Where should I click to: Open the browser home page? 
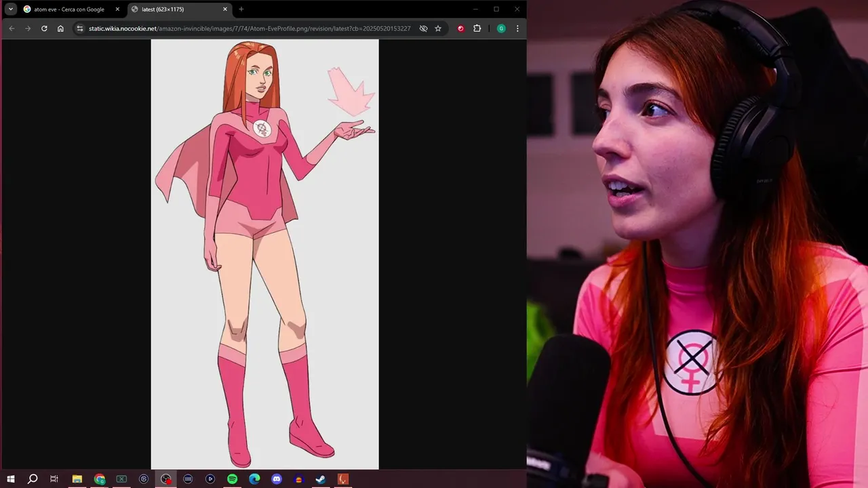pos(60,28)
